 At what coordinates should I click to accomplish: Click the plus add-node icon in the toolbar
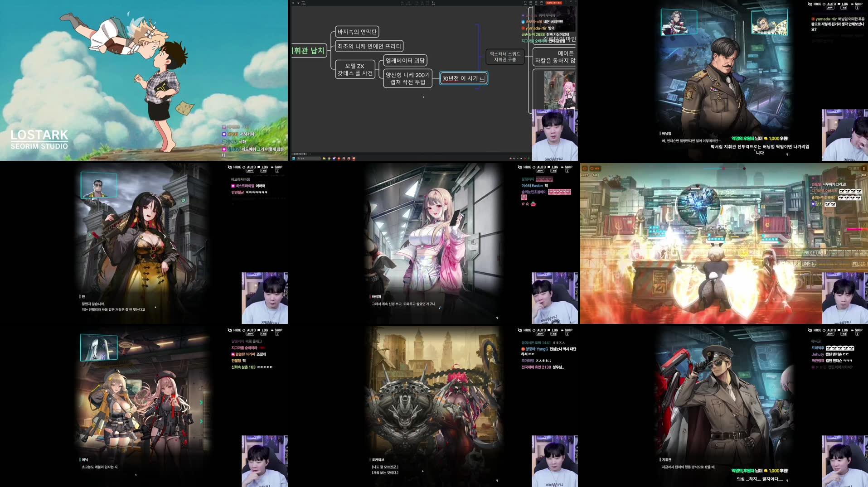(433, 3)
